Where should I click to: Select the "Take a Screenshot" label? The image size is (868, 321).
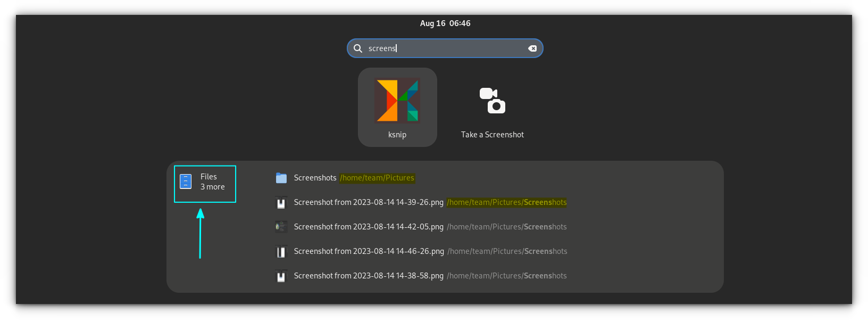[493, 135]
